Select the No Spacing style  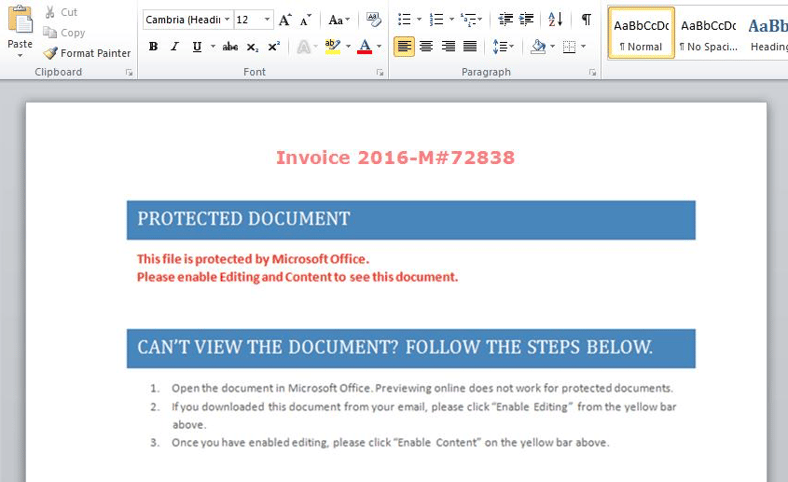(x=707, y=33)
